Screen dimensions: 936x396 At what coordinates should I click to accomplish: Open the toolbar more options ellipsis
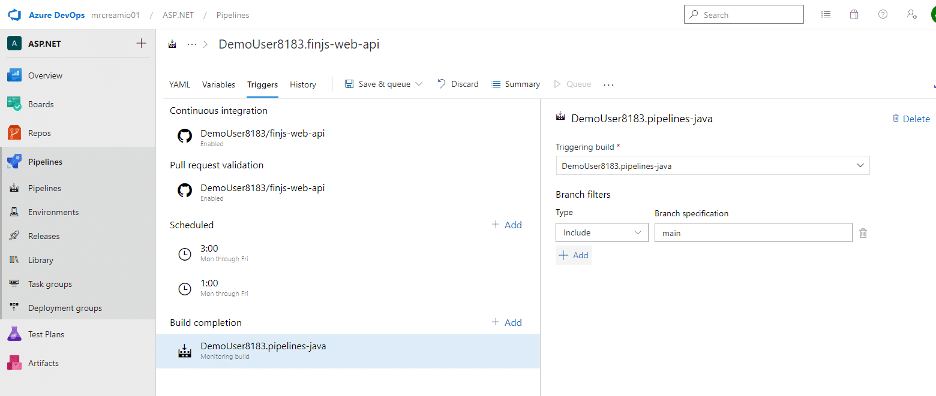[608, 85]
